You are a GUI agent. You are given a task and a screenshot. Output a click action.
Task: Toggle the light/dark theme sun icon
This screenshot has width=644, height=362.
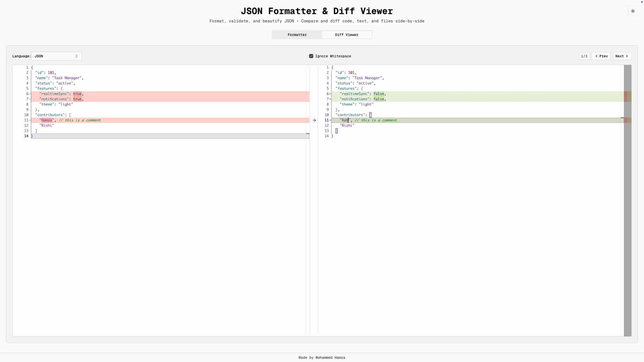coord(633,11)
